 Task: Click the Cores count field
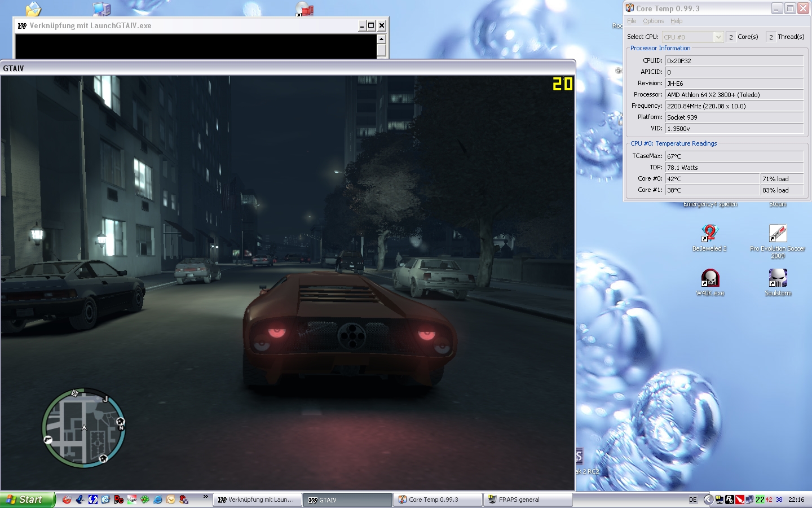(731, 37)
